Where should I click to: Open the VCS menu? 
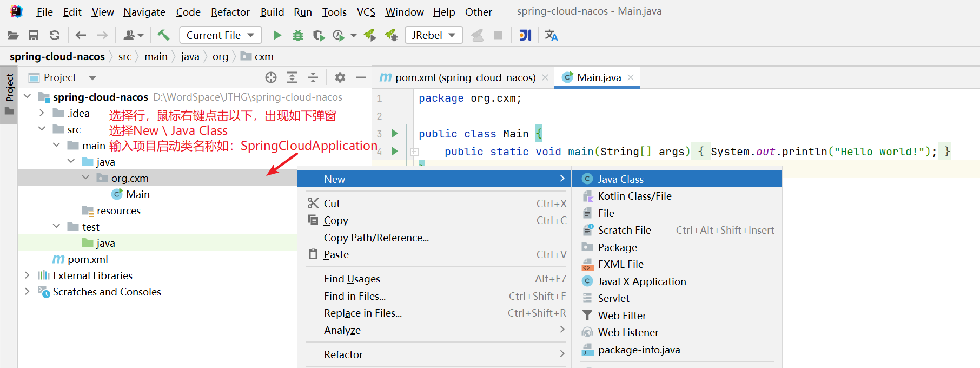(366, 12)
